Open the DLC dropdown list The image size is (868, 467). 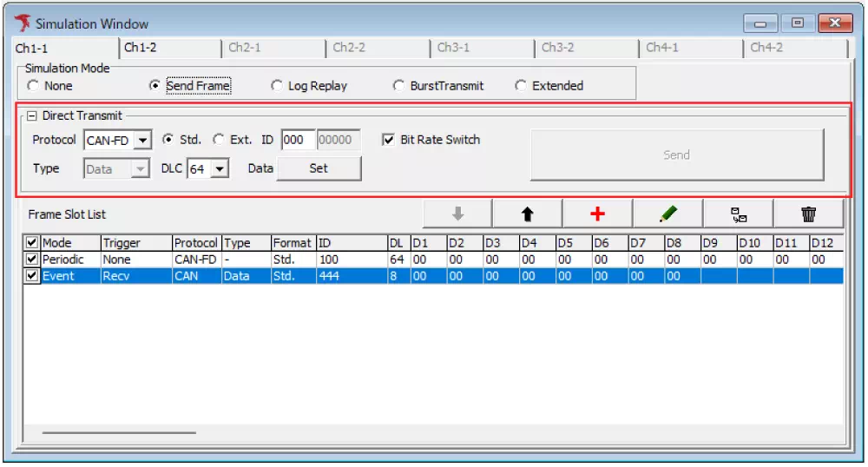pos(220,169)
